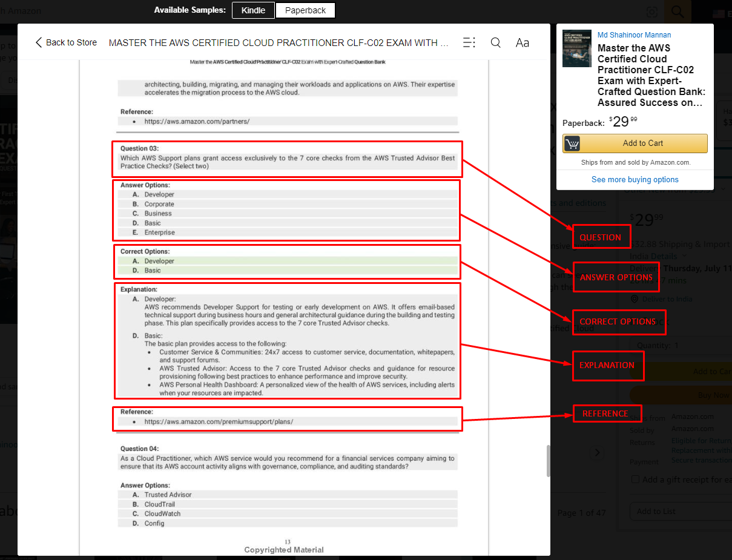Open the Quantity dropdown on product page
Screen dimensions: 732x560
[x=681, y=346]
